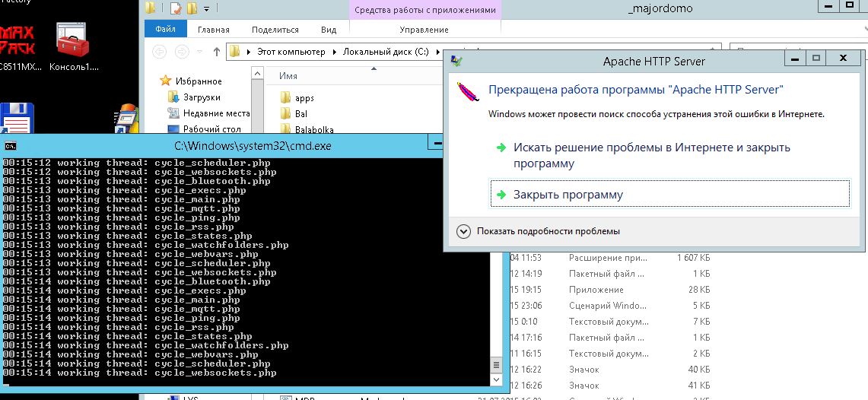Screen dimensions: 868x400
Task: Click the floppy disk desktop shortcut icon
Action: tap(17, 121)
